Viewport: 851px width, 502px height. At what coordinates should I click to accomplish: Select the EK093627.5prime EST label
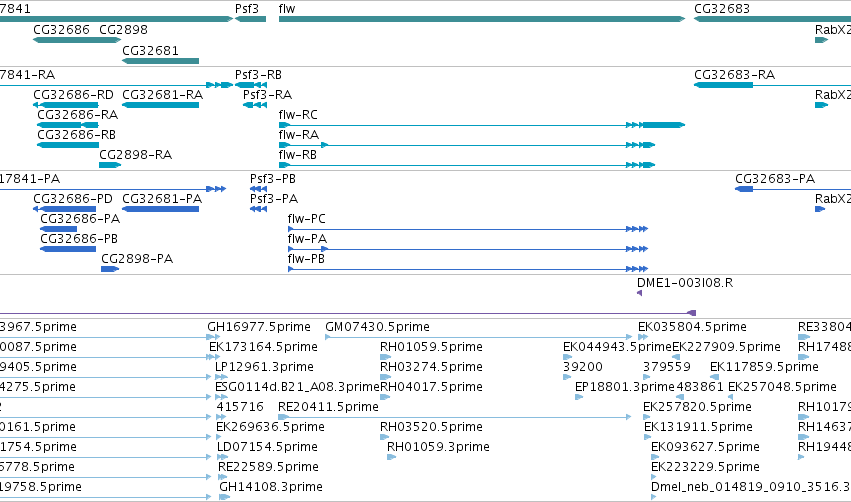706,447
